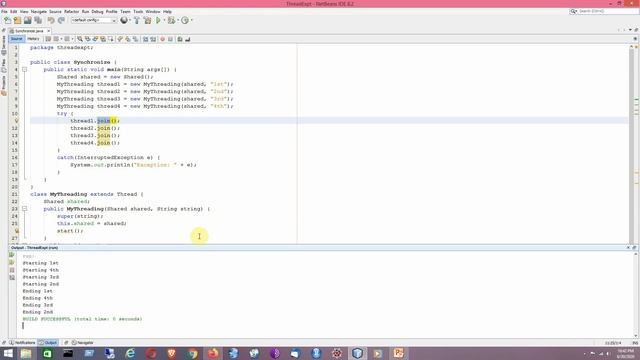The image size is (640, 360).
Task: Open the Tools menu
Action: 138,12
